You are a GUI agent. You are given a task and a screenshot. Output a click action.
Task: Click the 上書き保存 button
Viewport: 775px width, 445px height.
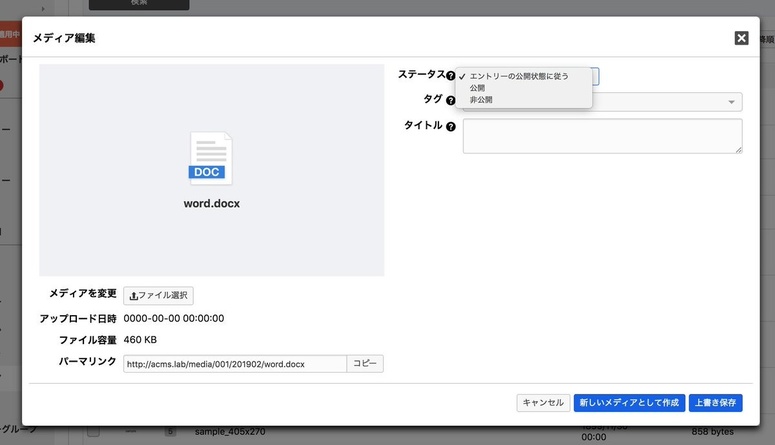(716, 403)
